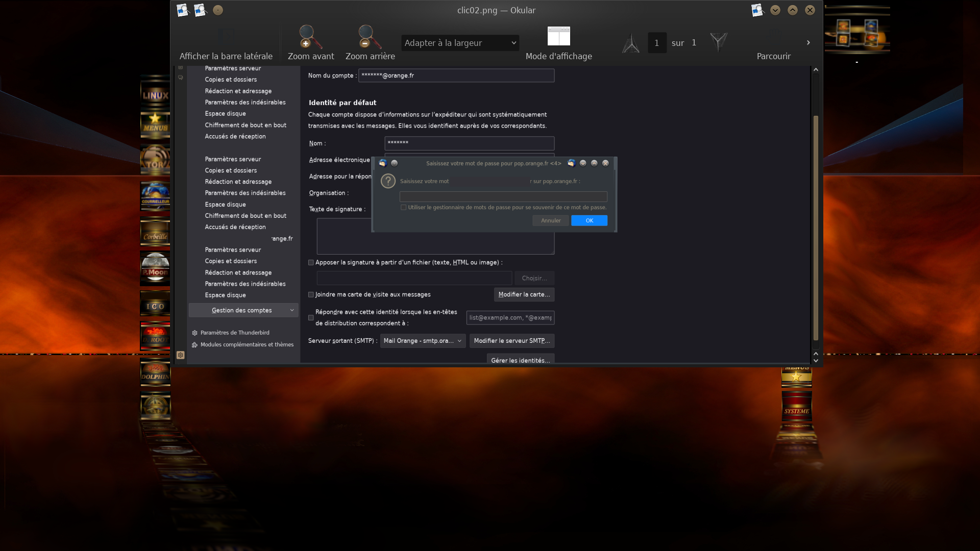This screenshot has height=551, width=980.
Task: Launch the TOR dock icon
Action: coord(155,160)
